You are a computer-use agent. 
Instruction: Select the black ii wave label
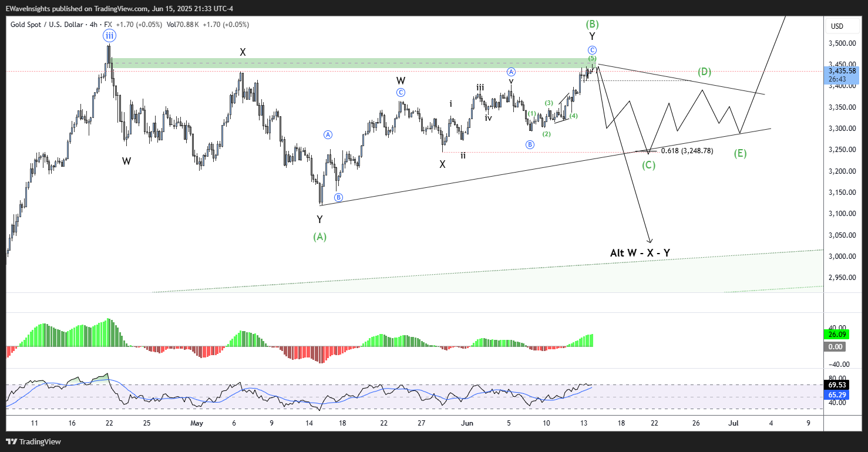463,156
